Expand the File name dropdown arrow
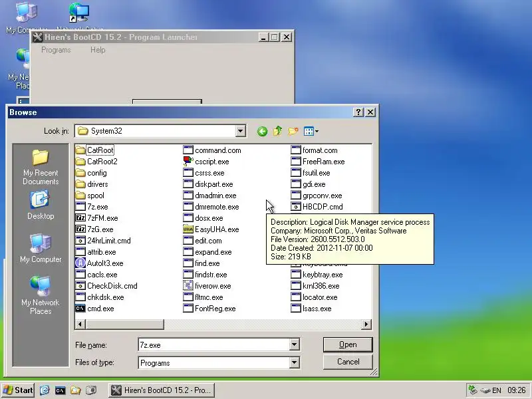 point(294,344)
